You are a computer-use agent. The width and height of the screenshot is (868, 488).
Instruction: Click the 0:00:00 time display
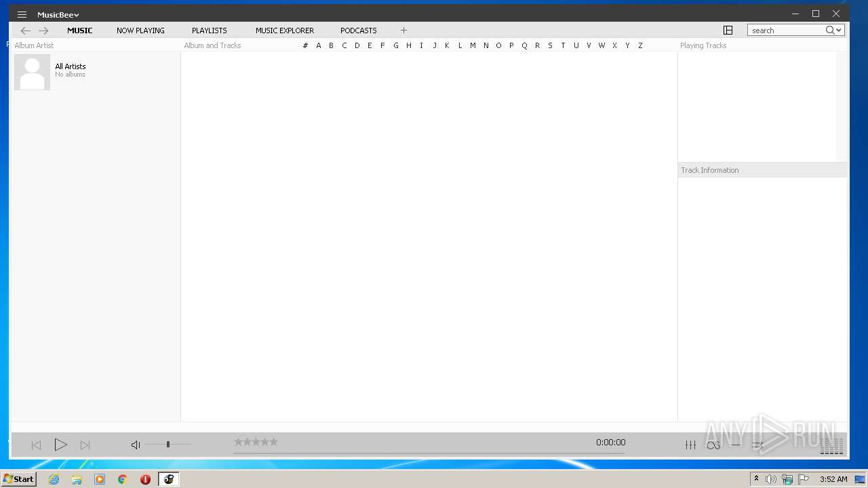[610, 443]
